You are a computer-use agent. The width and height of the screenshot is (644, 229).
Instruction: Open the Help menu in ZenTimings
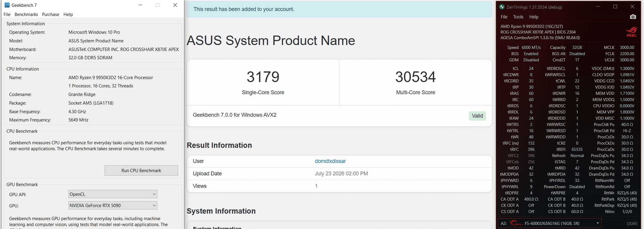coord(534,17)
